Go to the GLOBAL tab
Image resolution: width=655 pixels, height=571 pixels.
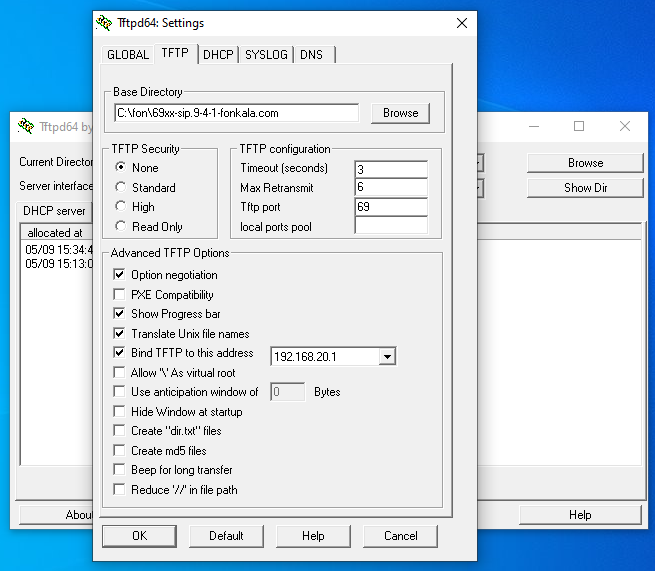point(128,55)
